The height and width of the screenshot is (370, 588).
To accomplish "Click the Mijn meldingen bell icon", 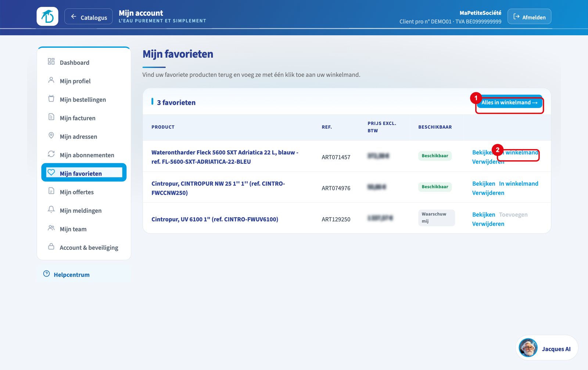I will (x=51, y=209).
